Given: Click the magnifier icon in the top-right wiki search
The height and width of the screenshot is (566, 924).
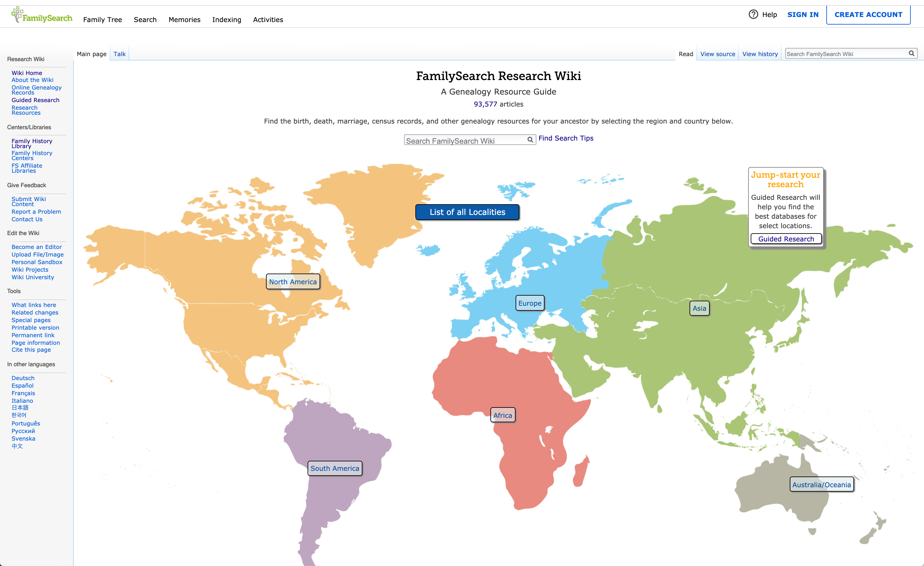Looking at the screenshot, I should point(911,54).
